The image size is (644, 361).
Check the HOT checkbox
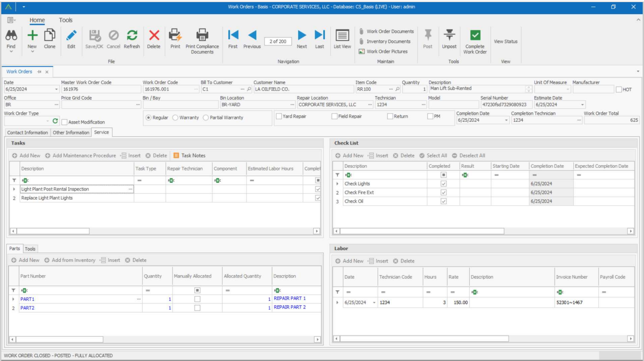[619, 90]
